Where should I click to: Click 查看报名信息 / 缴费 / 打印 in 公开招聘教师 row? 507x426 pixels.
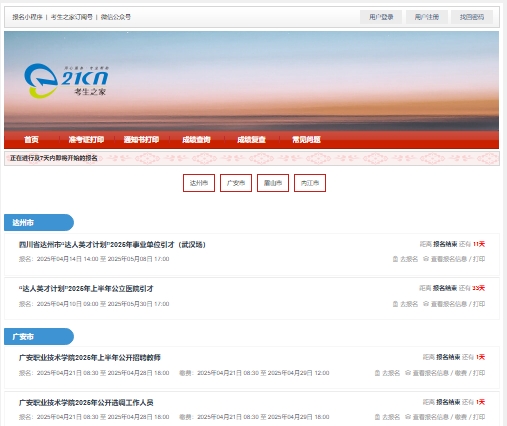[445, 373]
